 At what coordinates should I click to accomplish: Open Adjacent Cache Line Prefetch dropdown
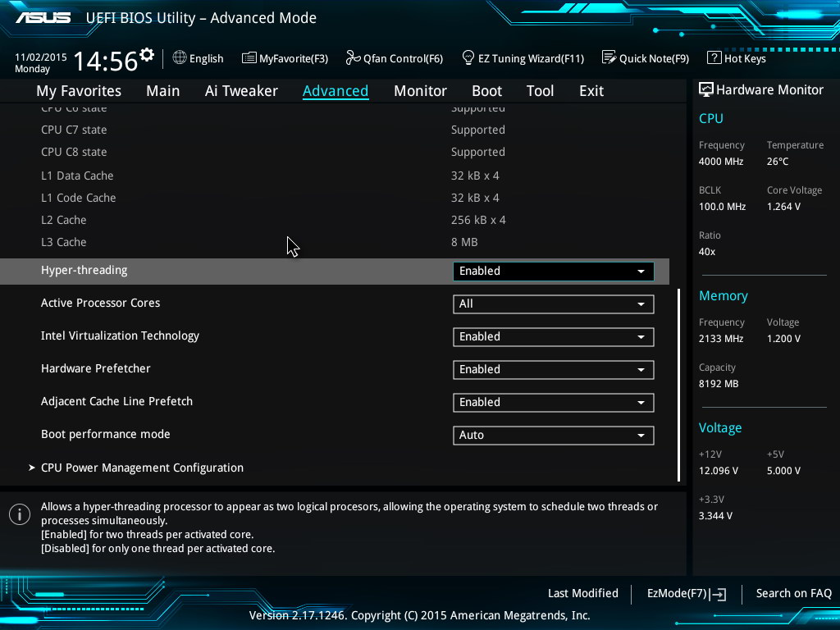(x=553, y=403)
